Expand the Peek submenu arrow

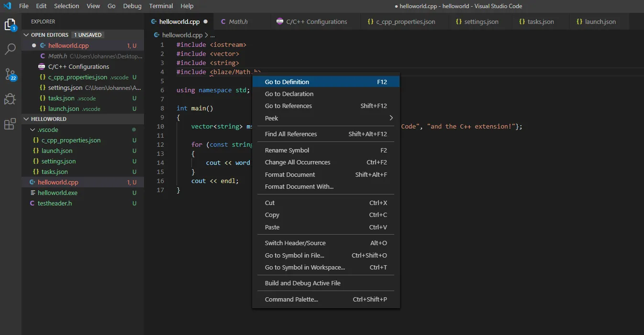(x=391, y=118)
